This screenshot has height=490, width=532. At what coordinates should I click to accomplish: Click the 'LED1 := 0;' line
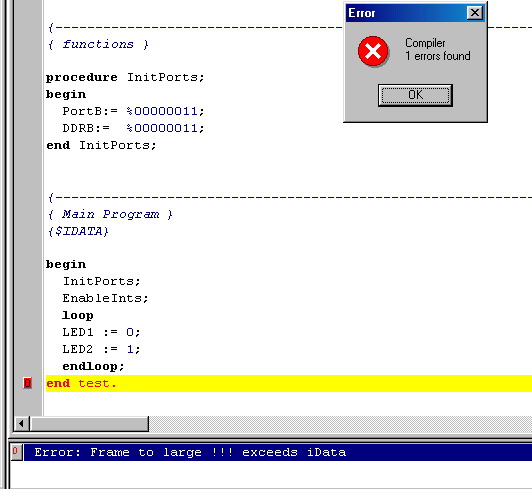(x=101, y=332)
